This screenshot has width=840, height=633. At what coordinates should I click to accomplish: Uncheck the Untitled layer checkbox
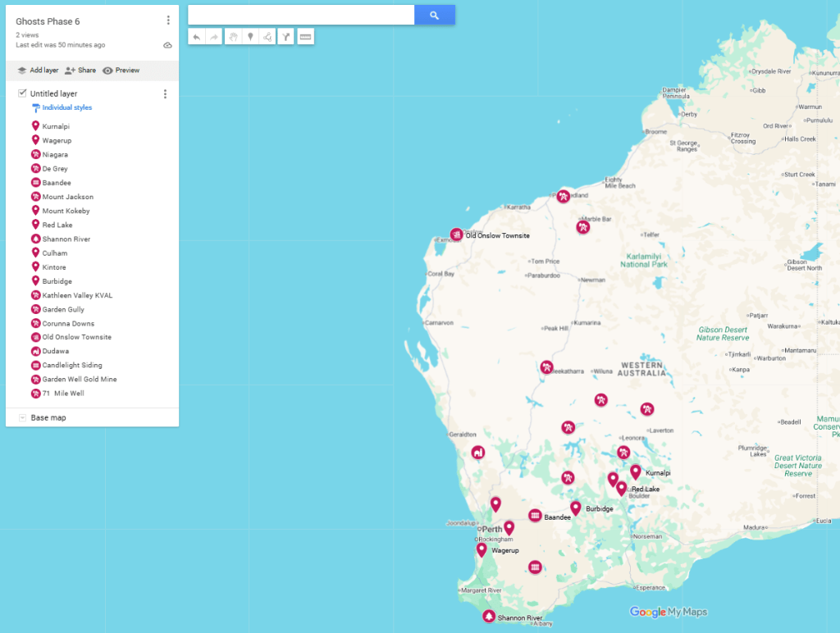click(22, 93)
